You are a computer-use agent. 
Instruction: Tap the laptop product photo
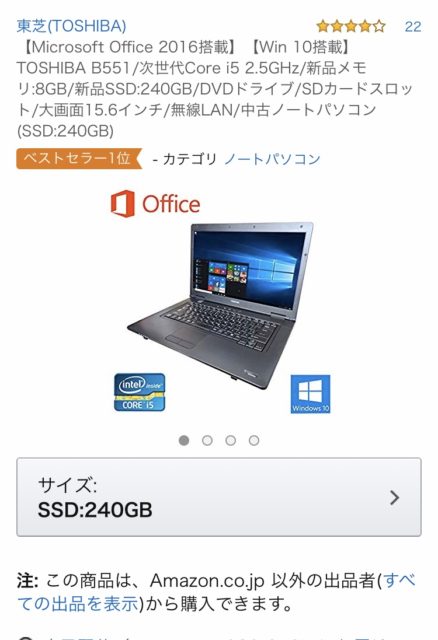pos(220,304)
